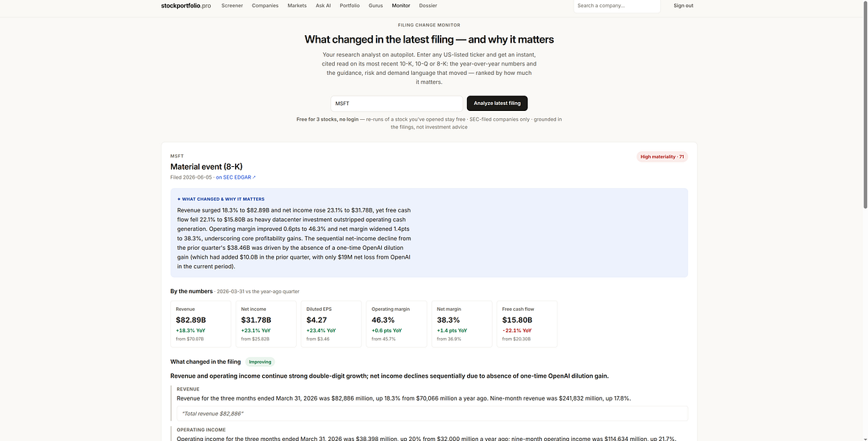
Task: Go to Companies in the navigation
Action: 265,6
